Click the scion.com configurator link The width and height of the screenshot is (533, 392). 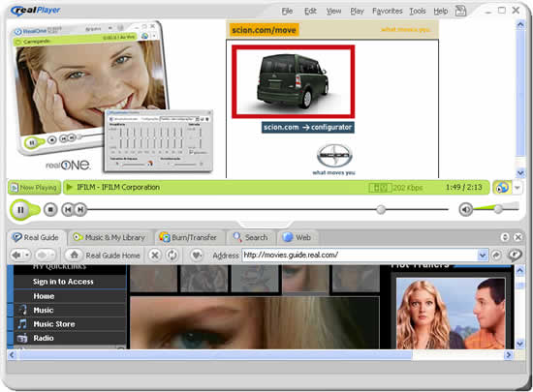coord(307,127)
